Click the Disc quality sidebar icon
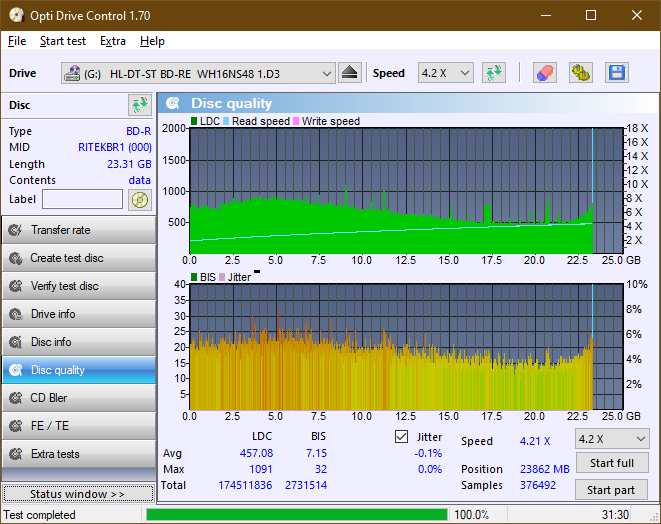Screen dimensions: 661x524 (16, 370)
